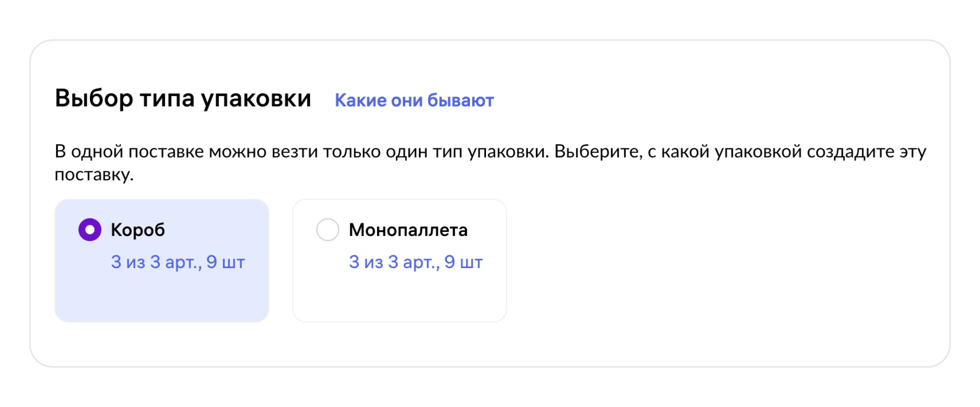Open the "Какие они бывают" help link
980x407 pixels.
tap(414, 100)
